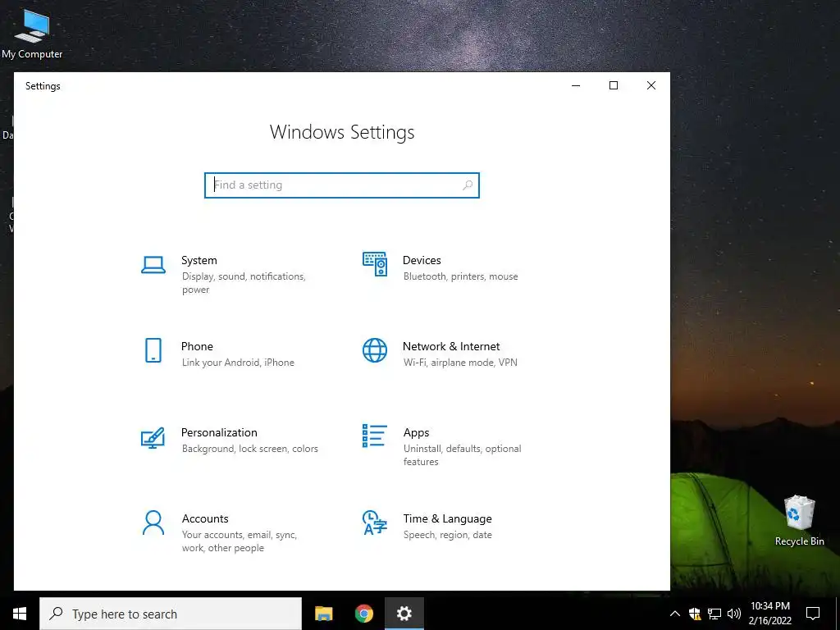The height and width of the screenshot is (630, 840).
Task: Open the System settings title
Action: 199,260
